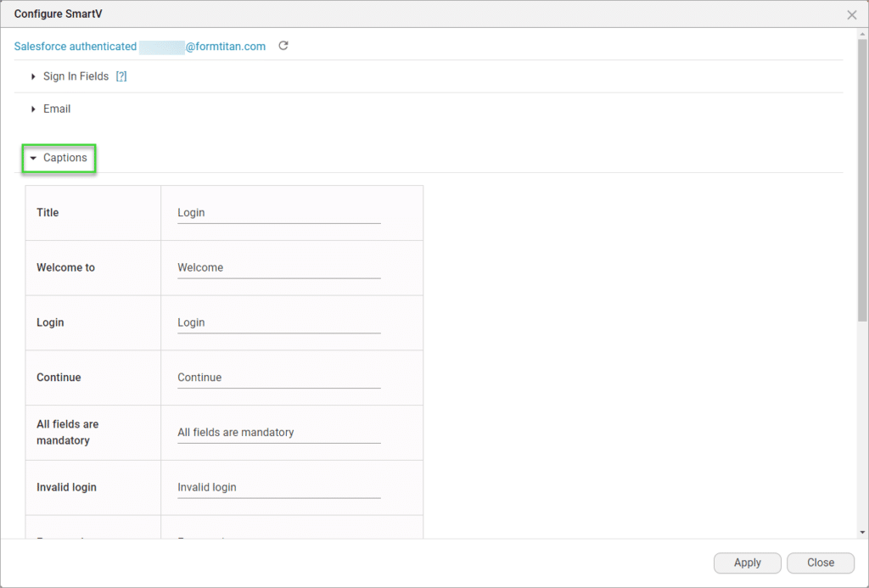Select the Continue caption input field
The height and width of the screenshot is (588, 869).
(x=278, y=378)
